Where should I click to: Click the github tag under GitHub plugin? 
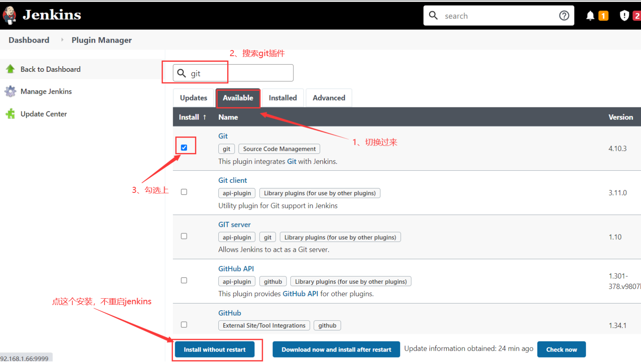tap(327, 326)
